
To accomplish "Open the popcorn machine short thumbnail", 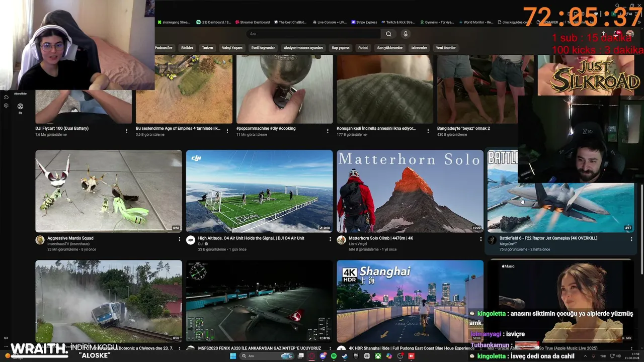I will (285, 89).
